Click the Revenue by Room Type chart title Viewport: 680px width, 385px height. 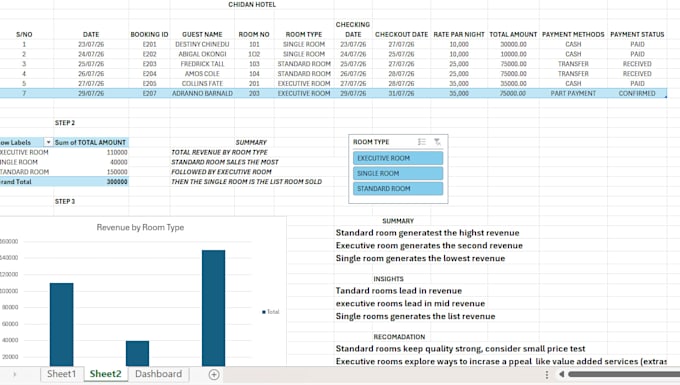[x=140, y=228]
